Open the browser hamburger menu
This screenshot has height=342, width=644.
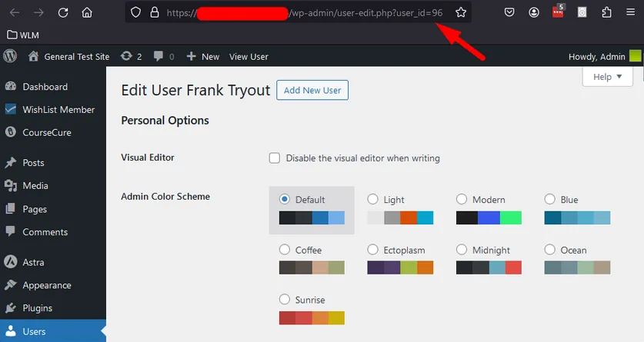[x=630, y=13]
